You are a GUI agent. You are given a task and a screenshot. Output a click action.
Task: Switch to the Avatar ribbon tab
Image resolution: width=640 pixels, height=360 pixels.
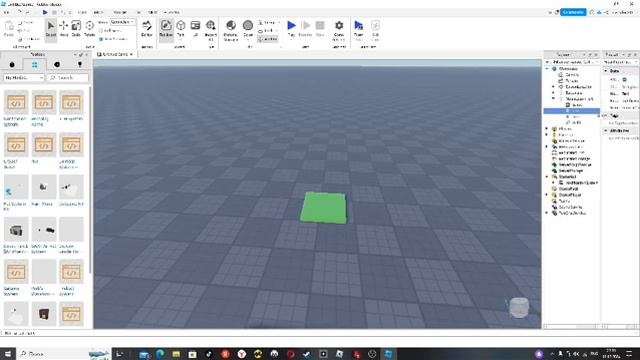[x=120, y=12]
